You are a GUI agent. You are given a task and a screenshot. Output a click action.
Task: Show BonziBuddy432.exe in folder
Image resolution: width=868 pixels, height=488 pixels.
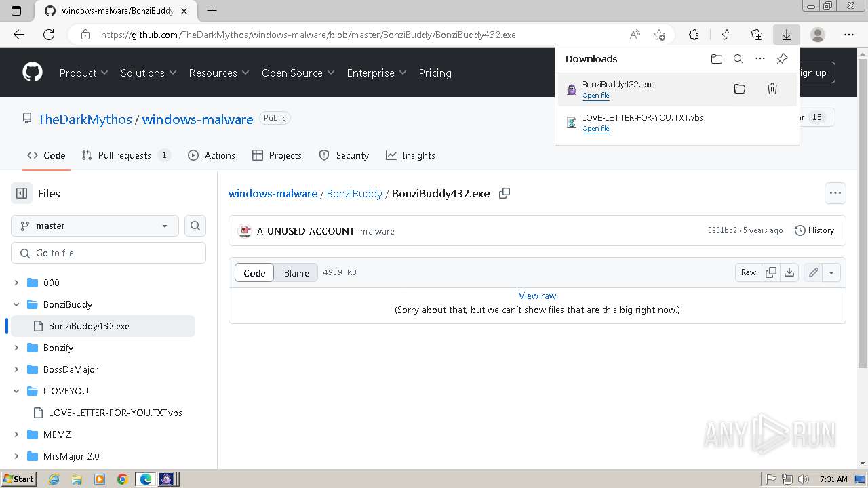tap(740, 89)
